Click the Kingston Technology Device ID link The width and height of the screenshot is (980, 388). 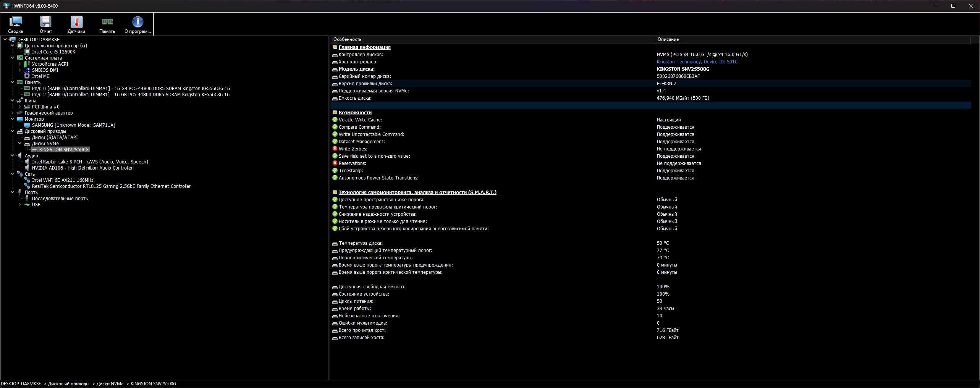click(x=697, y=61)
